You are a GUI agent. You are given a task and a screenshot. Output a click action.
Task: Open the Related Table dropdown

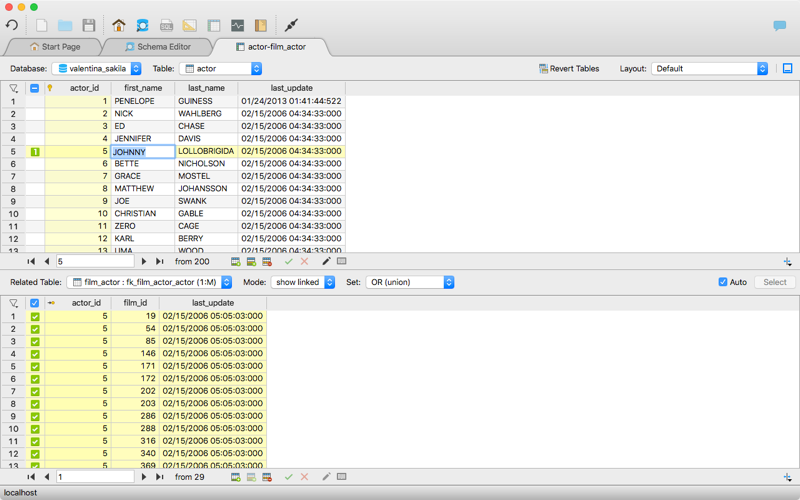(149, 282)
